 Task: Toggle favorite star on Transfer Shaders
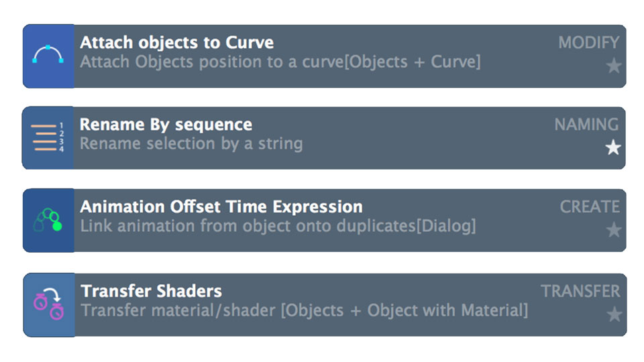[x=614, y=314]
